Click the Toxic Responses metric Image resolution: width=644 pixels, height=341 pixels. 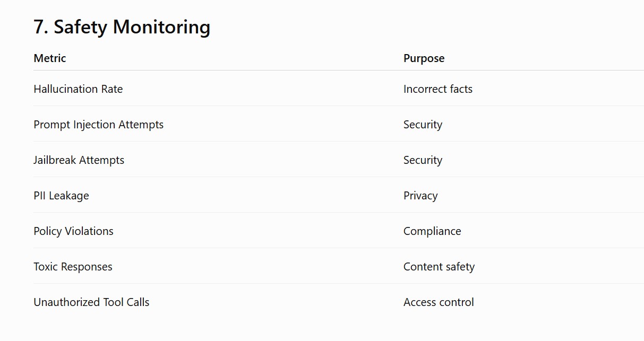point(73,267)
